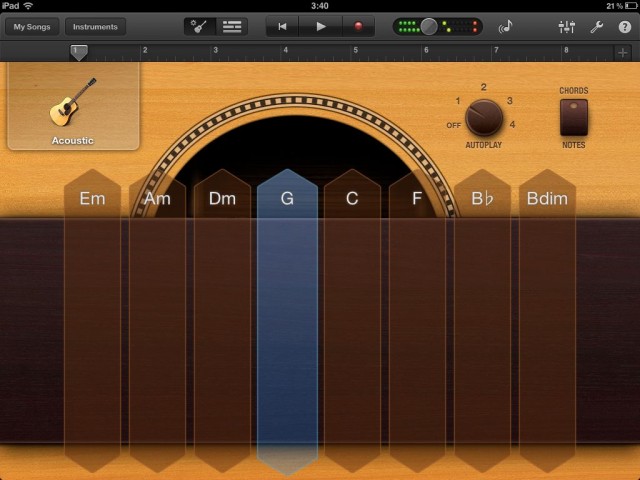Click the playhead marker at bar 1
The height and width of the screenshot is (480, 640).
(78, 52)
